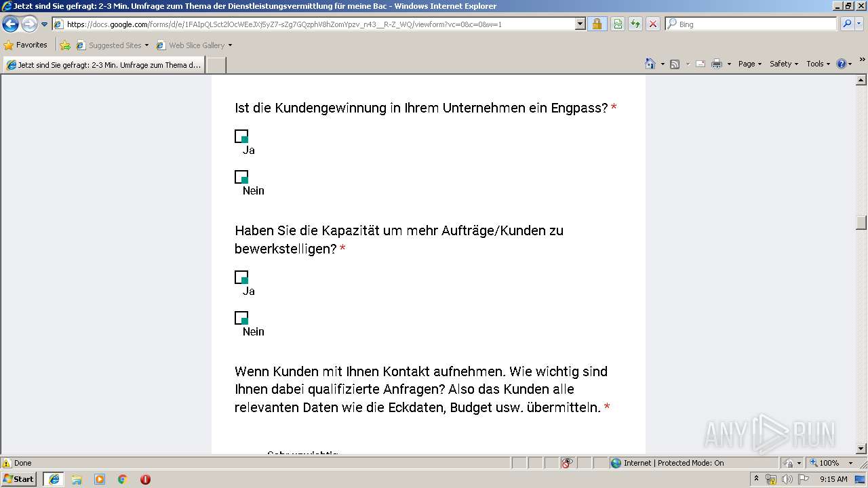Click the vertical scrollbar up arrow
868x488 pixels.
(861, 80)
